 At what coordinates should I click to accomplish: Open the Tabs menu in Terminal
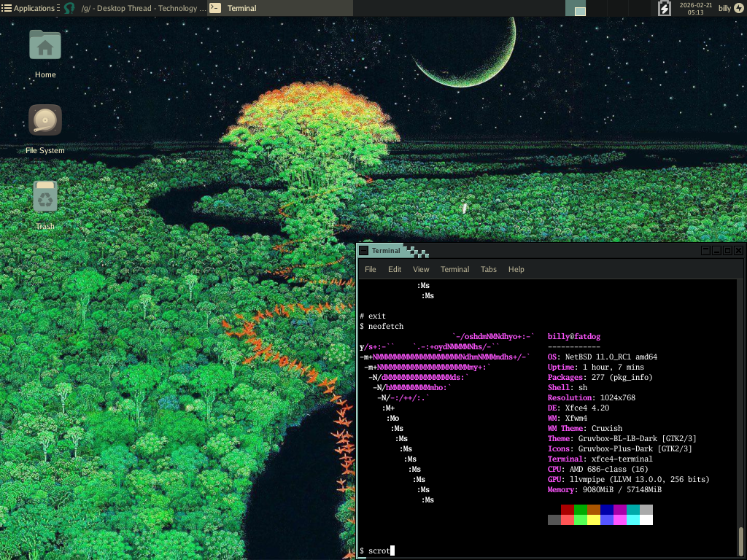pyautogui.click(x=488, y=269)
